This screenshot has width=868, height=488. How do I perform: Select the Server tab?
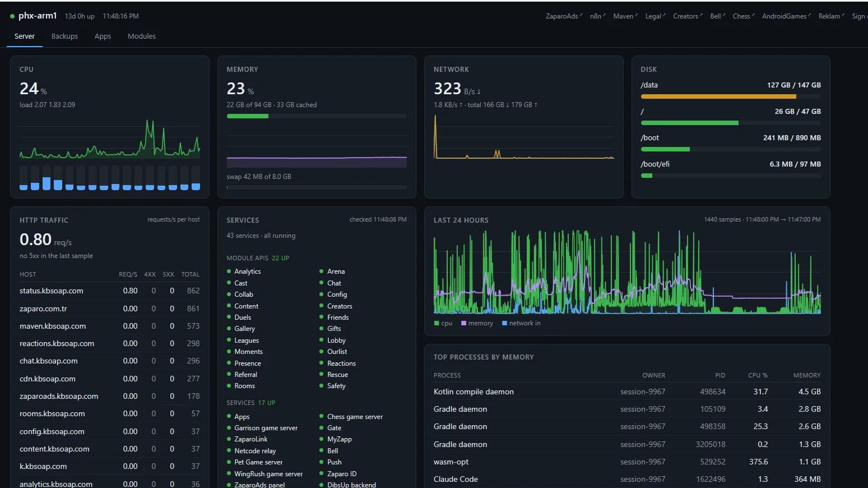[25, 36]
